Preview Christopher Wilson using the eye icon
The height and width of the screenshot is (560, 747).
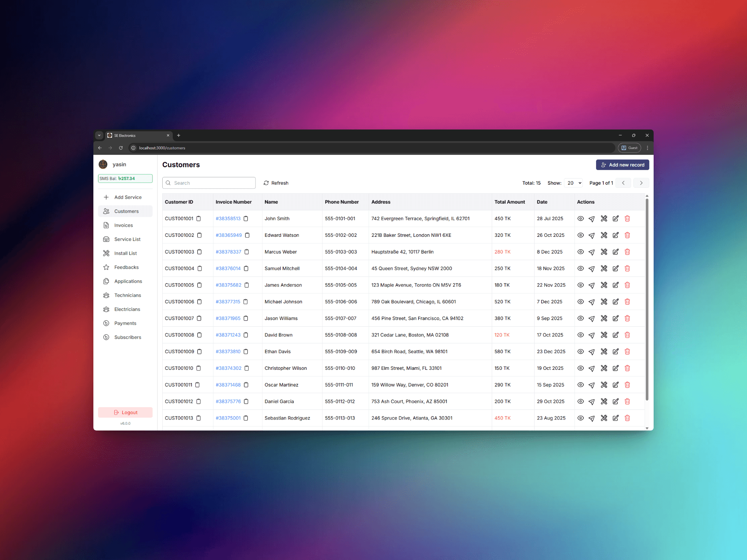580,368
